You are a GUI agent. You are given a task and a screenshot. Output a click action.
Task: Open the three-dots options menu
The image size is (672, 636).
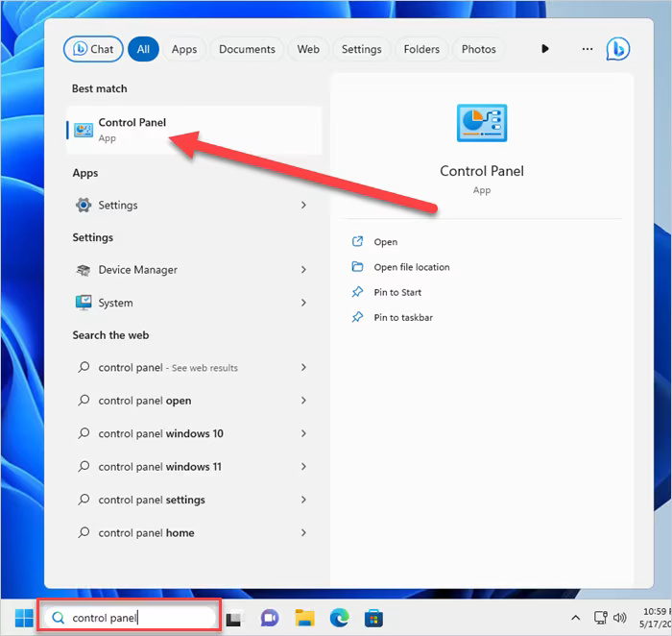tap(588, 49)
